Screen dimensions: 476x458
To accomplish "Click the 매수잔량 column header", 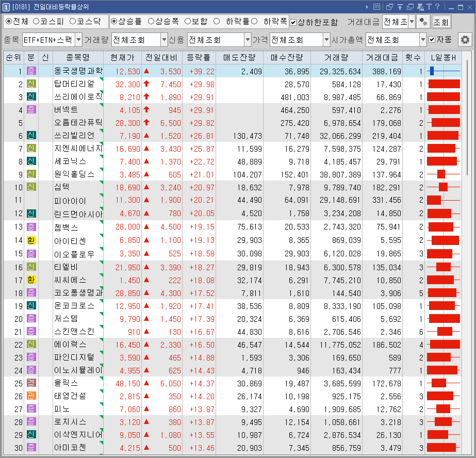I will click(x=287, y=57).
